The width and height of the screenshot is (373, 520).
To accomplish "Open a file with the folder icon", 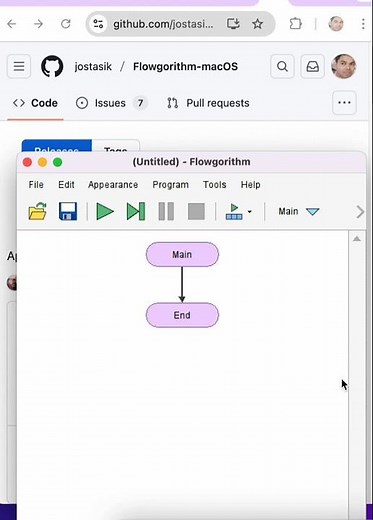I will pos(37,211).
